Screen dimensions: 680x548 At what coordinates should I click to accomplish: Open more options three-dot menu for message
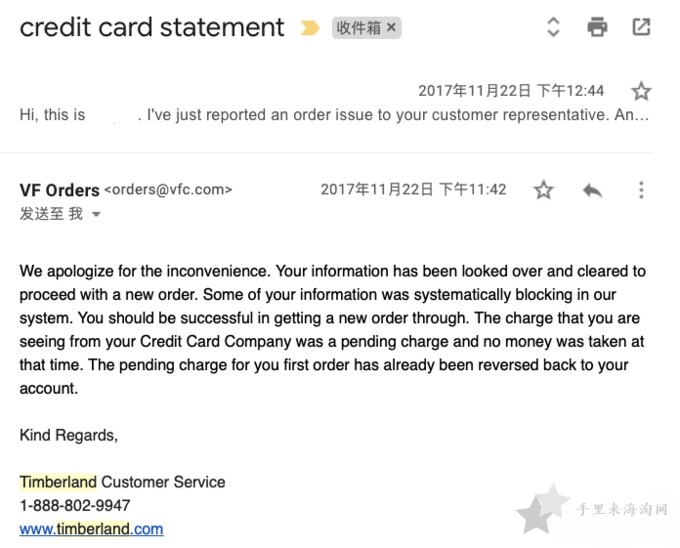point(641,190)
